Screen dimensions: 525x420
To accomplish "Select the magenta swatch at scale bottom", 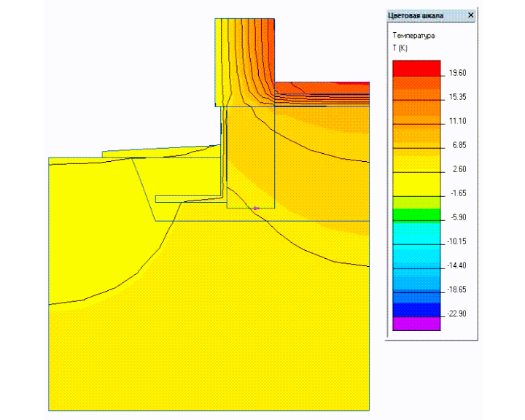I will tap(416, 324).
